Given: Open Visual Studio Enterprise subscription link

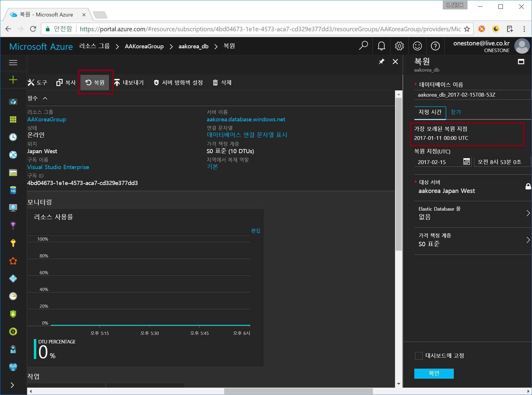Looking at the screenshot, I should (x=58, y=167).
